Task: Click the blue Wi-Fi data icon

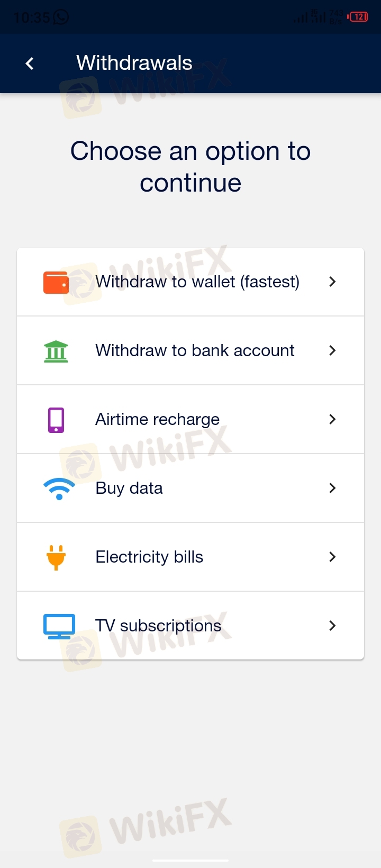Action: (59, 489)
